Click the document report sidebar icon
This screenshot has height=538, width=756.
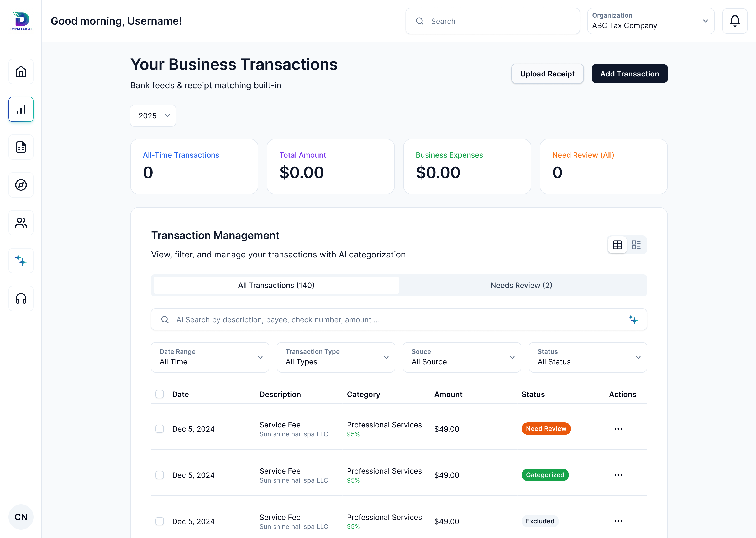tap(21, 147)
